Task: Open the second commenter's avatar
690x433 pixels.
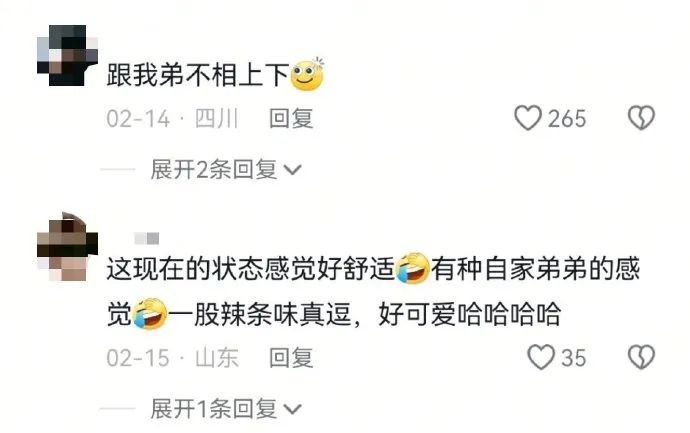Action: [67, 246]
